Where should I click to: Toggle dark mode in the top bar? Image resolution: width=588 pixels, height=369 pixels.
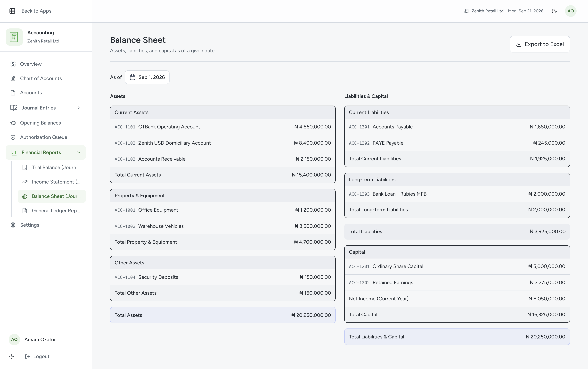click(554, 11)
